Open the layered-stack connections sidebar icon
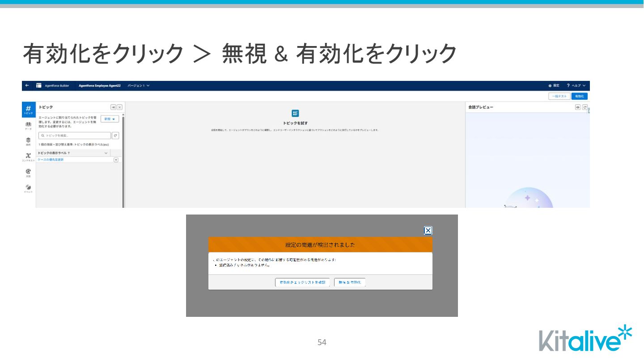 [x=28, y=141]
